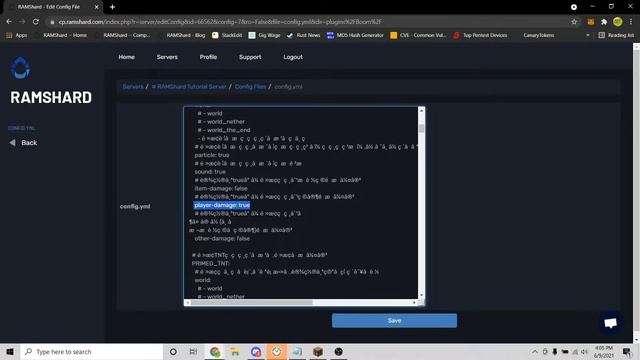Click the highlighted player-damage: true line
Image resolution: width=640 pixels, height=360 pixels.
(x=222, y=205)
